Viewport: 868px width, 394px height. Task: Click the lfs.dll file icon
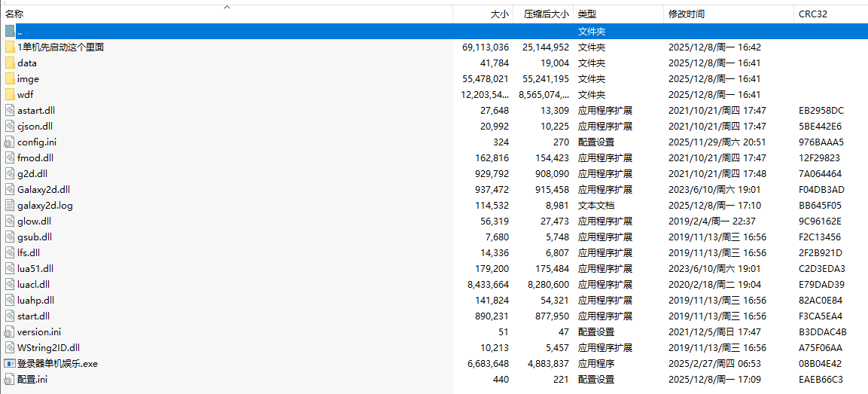pyautogui.click(x=10, y=252)
